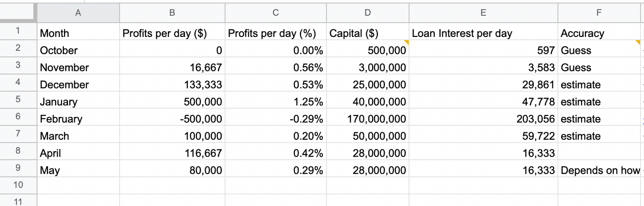Image resolution: width=644 pixels, height=206 pixels.
Task: Click the select-all corner box
Action: [x=18, y=13]
